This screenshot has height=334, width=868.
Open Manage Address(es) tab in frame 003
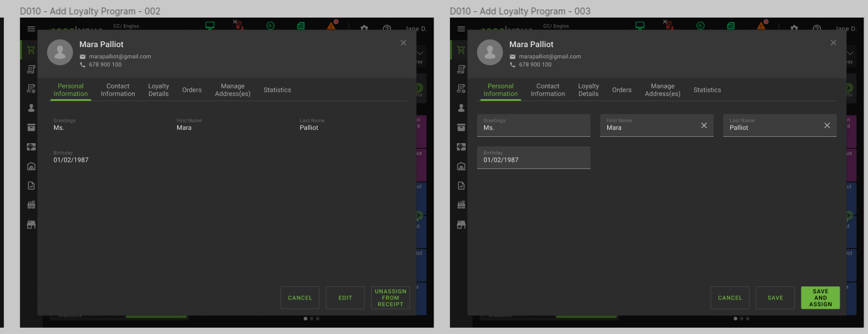coord(662,90)
